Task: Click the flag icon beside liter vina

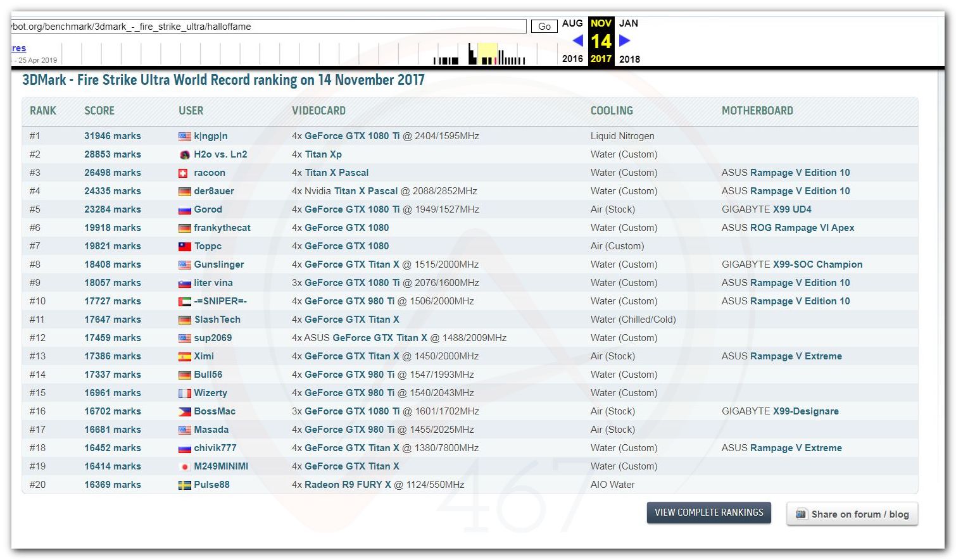Action: coord(184,283)
